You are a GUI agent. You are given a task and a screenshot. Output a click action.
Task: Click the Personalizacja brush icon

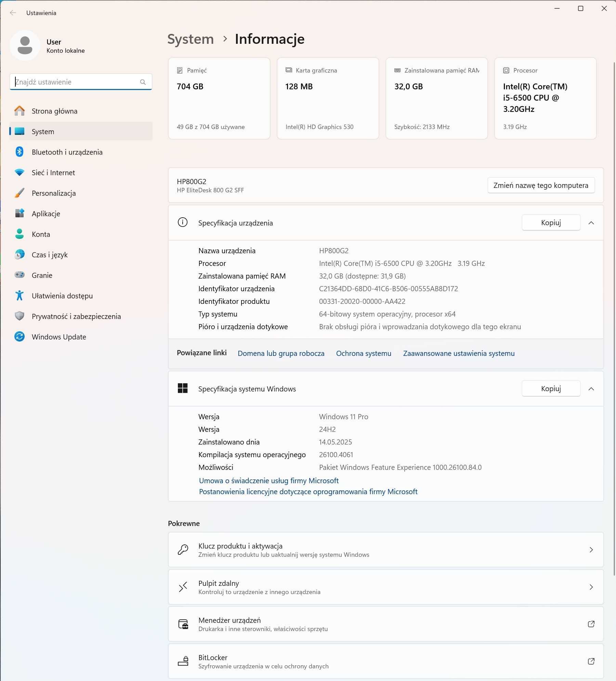point(19,193)
